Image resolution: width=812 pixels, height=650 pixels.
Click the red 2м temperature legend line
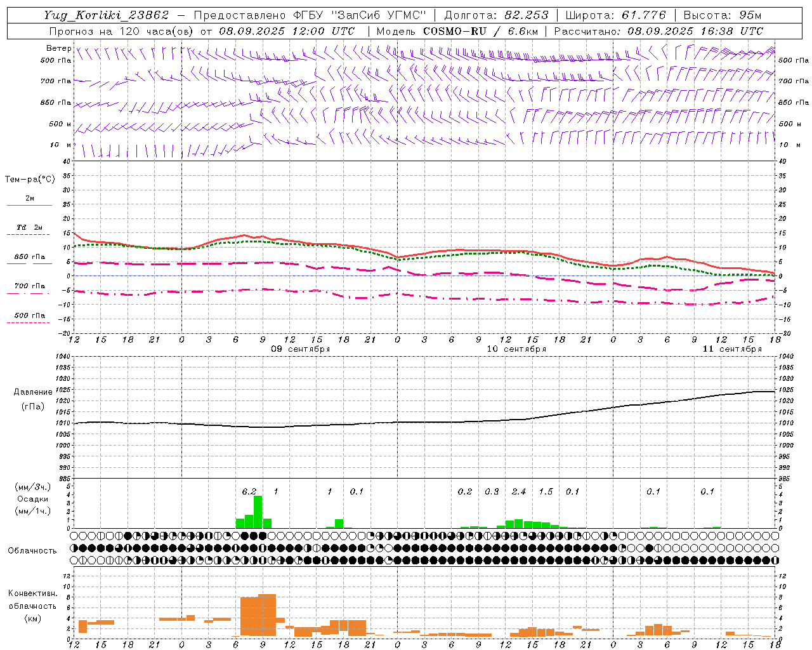point(29,205)
